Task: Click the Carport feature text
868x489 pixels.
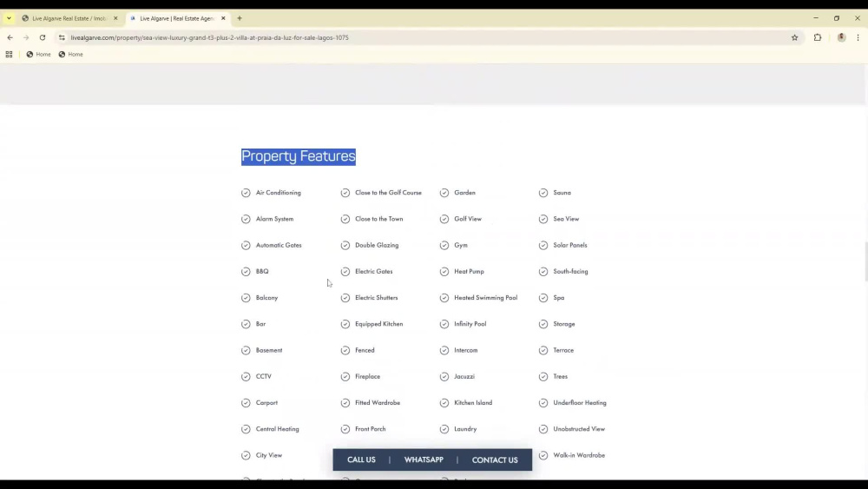Action: pyautogui.click(x=266, y=403)
